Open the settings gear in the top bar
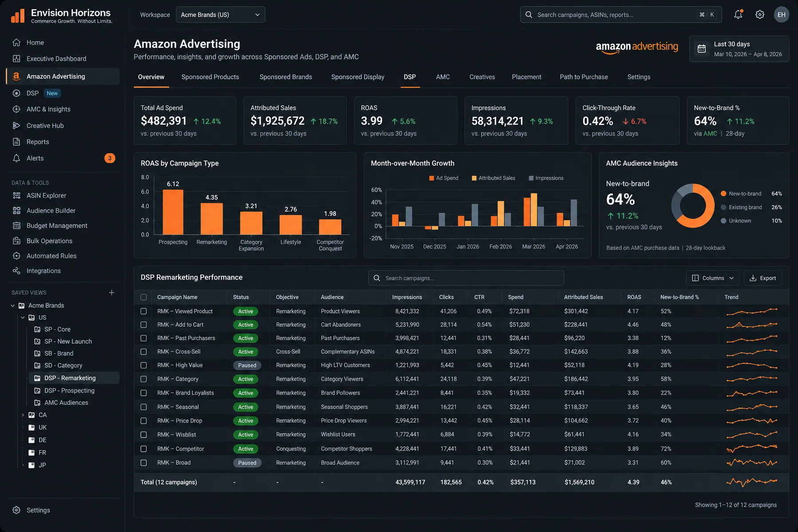 pyautogui.click(x=760, y=15)
